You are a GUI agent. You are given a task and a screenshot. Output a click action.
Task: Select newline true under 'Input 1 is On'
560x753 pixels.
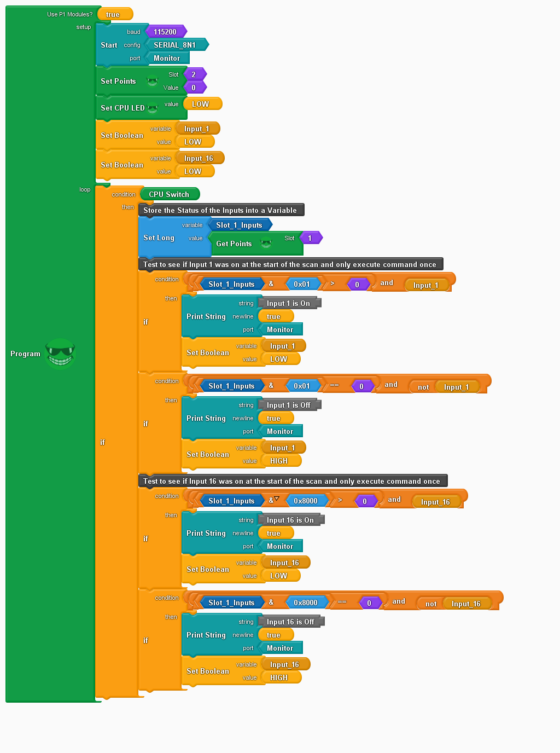(276, 316)
